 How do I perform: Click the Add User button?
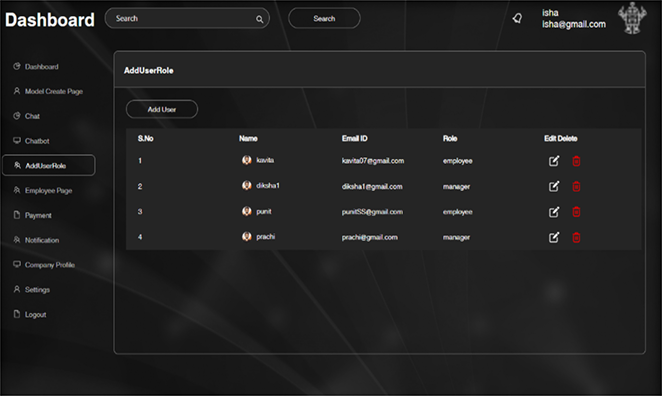[162, 109]
